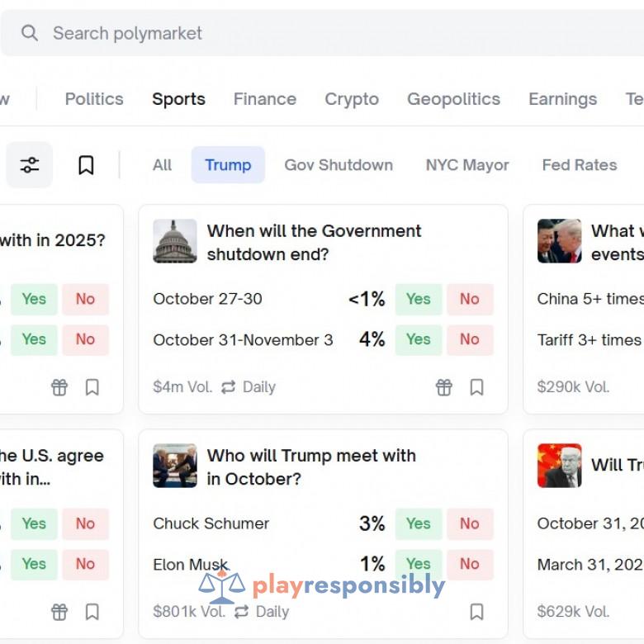Click Daily recurrence icon on Trump meet card
644x644 pixels.
[x=241, y=612]
